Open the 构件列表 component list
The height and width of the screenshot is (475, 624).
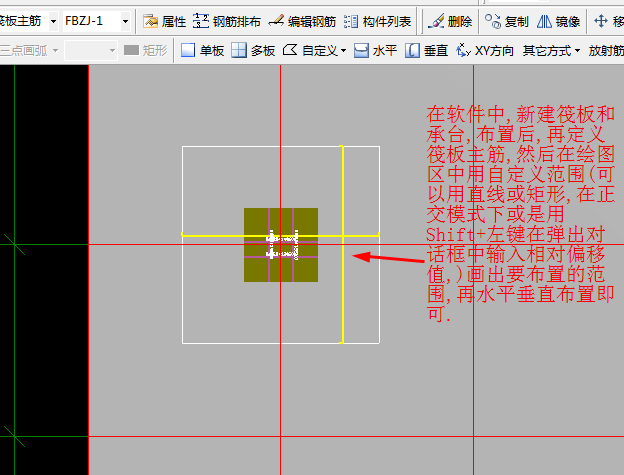pyautogui.click(x=377, y=21)
